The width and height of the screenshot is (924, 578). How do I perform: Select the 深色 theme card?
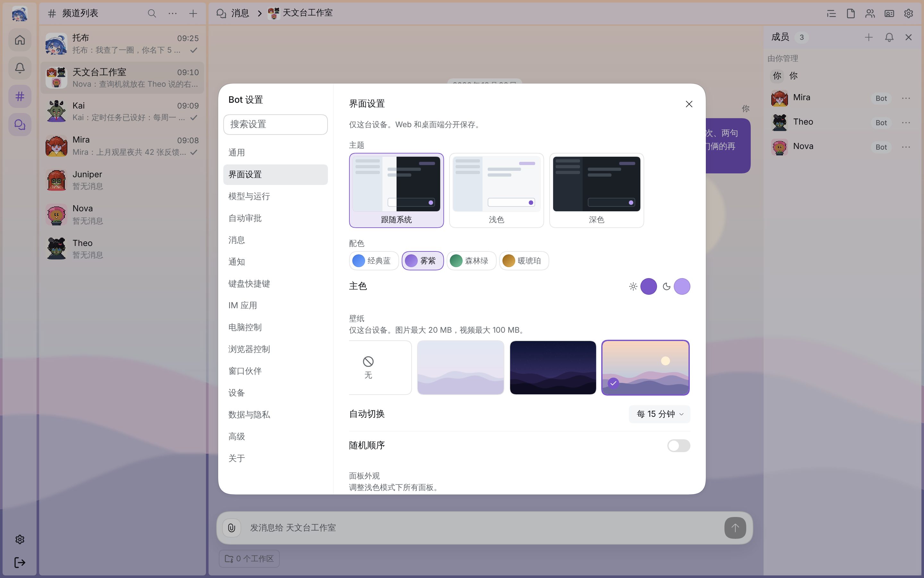coord(596,190)
